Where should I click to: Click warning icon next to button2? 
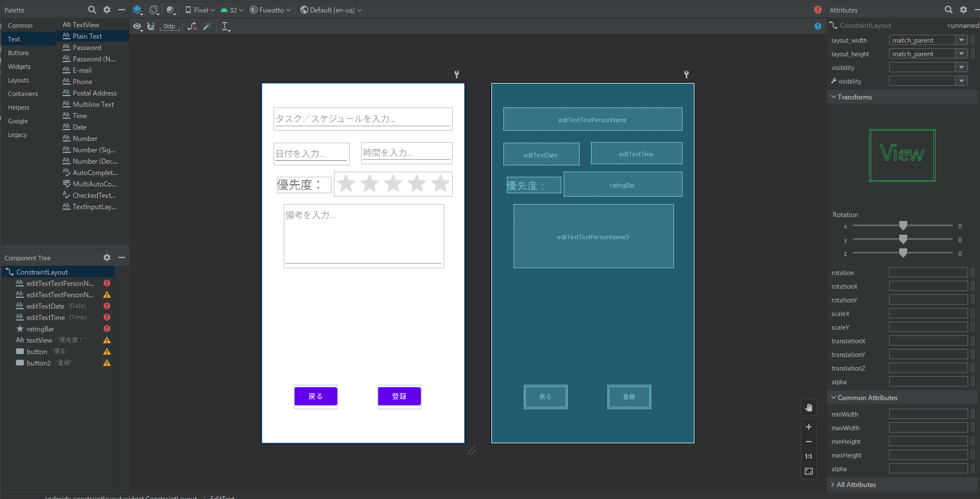[107, 363]
